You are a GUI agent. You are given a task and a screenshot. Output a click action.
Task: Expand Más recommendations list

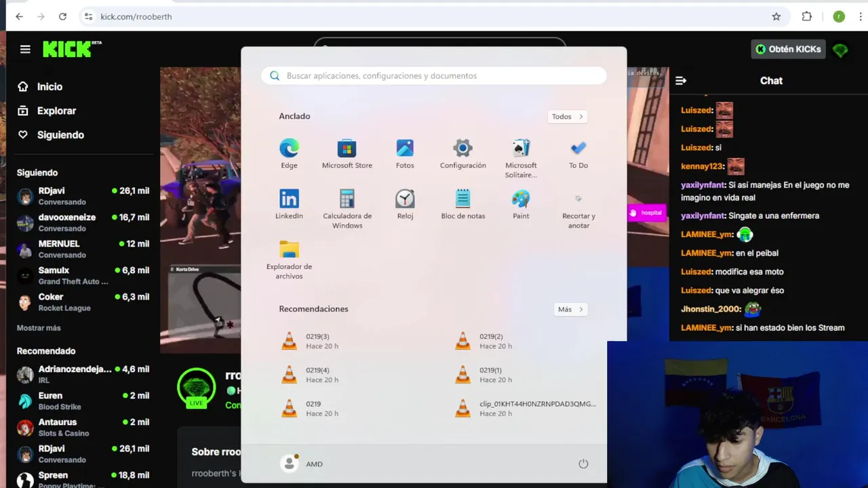[x=570, y=309]
